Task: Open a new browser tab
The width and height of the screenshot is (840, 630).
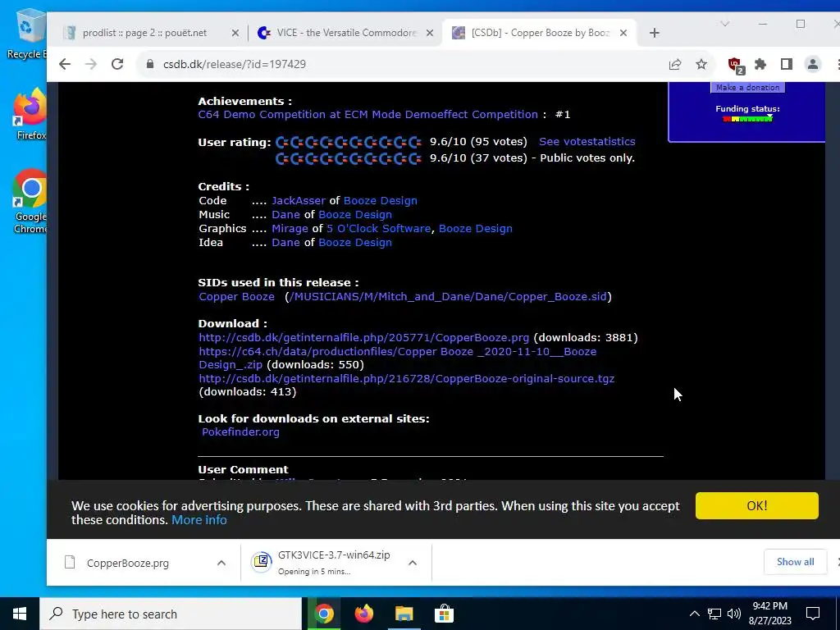Action: (x=654, y=33)
